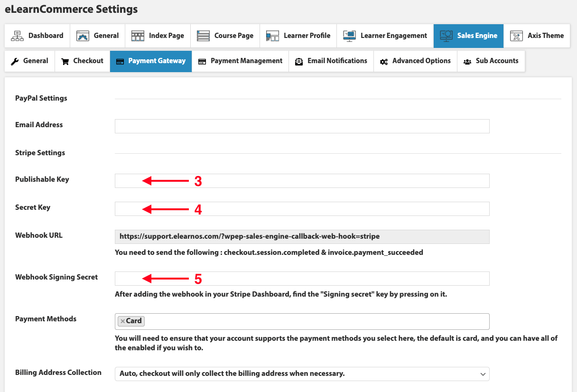Click the Payment Methods multi-select box
This screenshot has width=577, height=392.
tap(302, 321)
